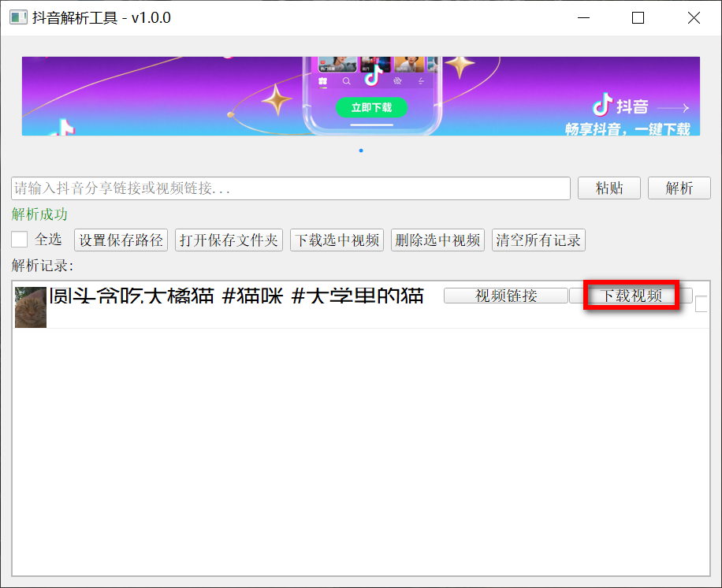This screenshot has width=722, height=588.
Task: Click 视频链接 button in the cat video row
Action: [x=505, y=296]
